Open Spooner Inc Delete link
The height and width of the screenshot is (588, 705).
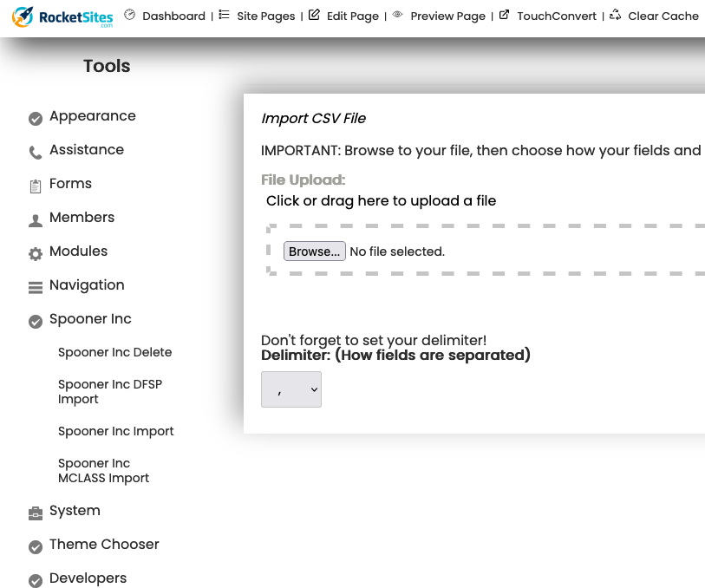pos(114,352)
